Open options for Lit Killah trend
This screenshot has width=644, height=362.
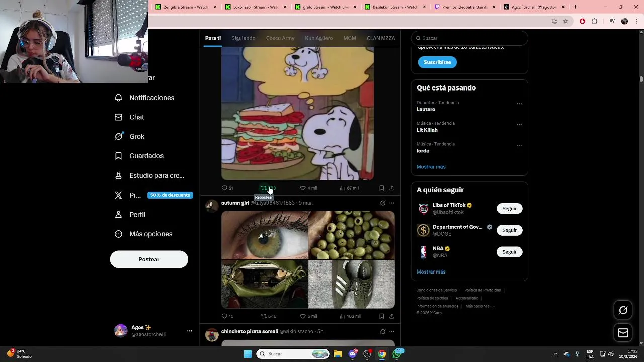point(519,125)
